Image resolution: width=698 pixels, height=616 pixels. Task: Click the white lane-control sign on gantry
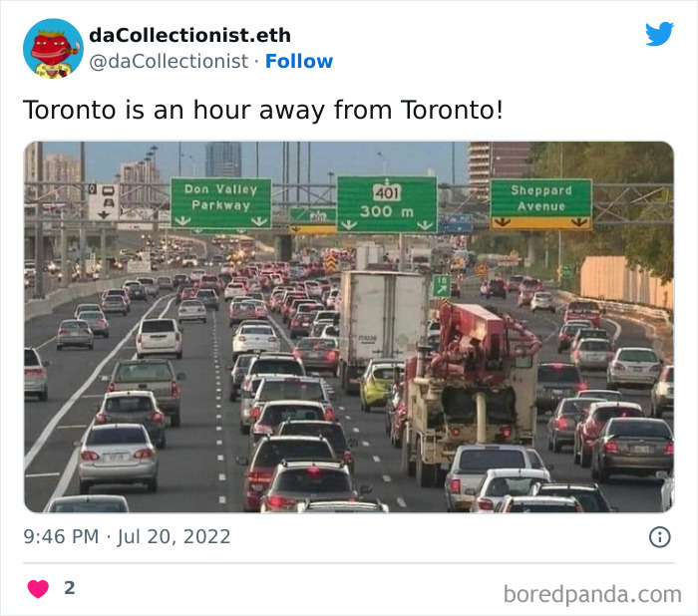click(104, 202)
